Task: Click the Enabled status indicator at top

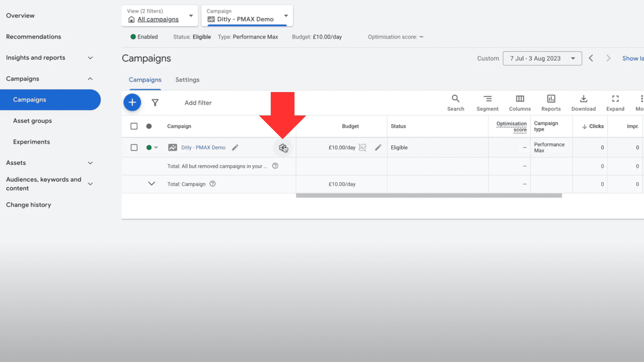Action: [144, 37]
